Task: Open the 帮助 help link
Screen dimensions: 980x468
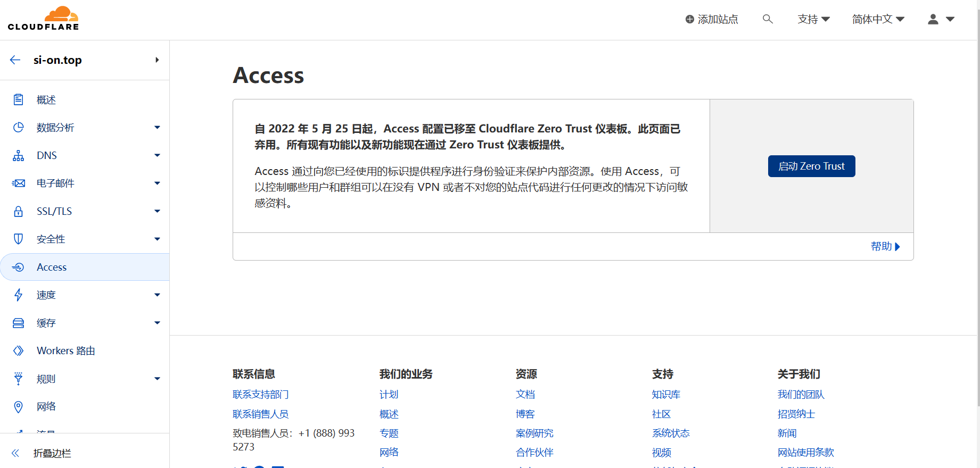Action: 885,246
